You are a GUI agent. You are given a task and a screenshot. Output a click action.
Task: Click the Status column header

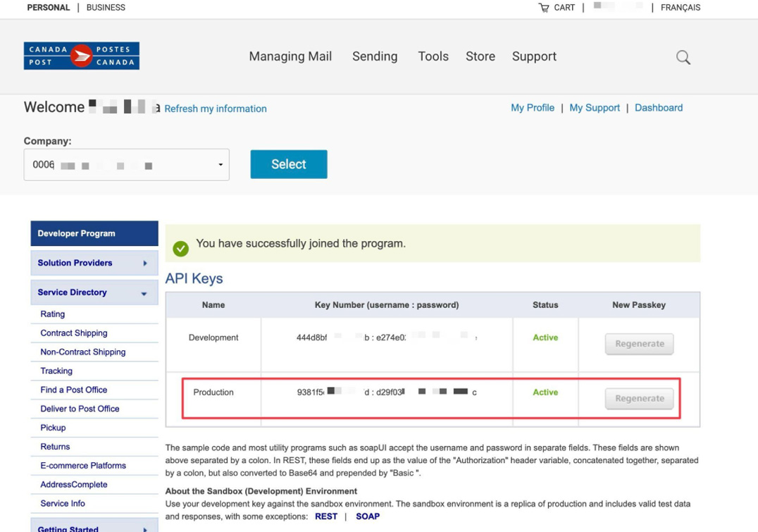click(545, 305)
